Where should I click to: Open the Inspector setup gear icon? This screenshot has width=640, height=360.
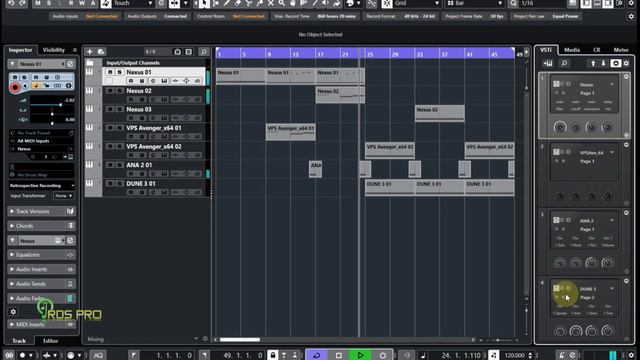click(x=13, y=312)
